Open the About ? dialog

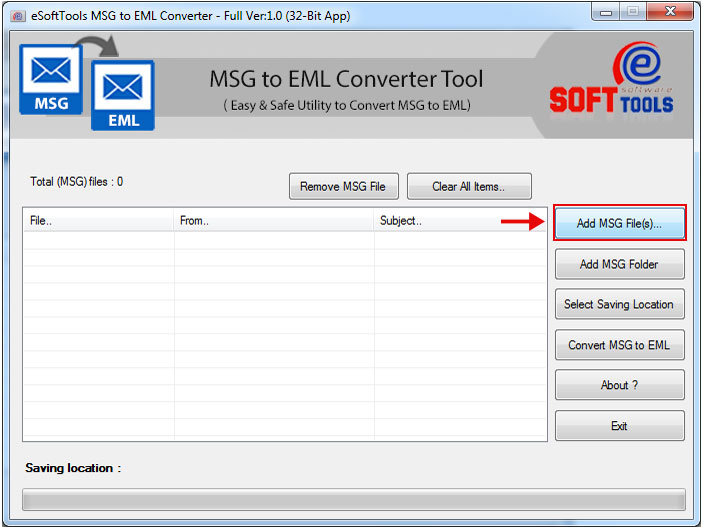tap(619, 385)
